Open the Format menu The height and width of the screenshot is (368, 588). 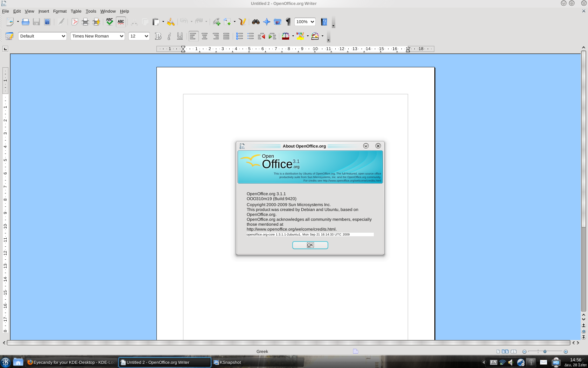pos(60,11)
